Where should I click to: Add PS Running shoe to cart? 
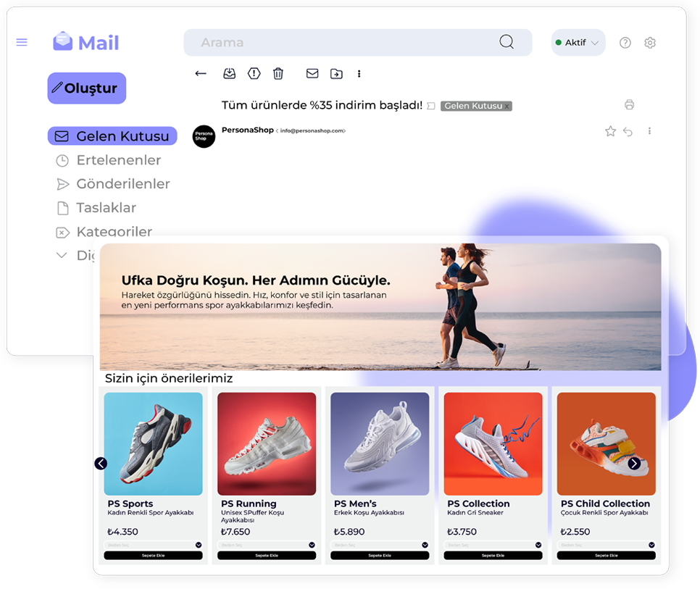pyautogui.click(x=266, y=556)
